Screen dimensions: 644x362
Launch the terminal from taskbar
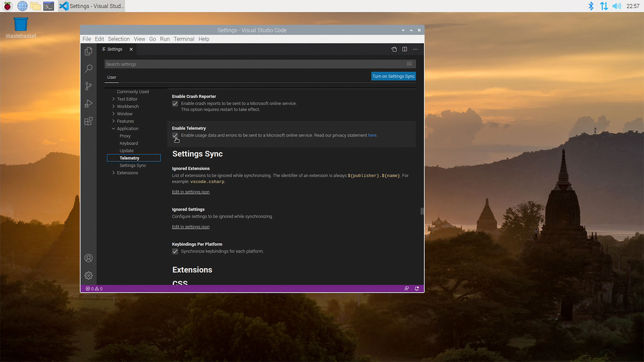tap(49, 6)
